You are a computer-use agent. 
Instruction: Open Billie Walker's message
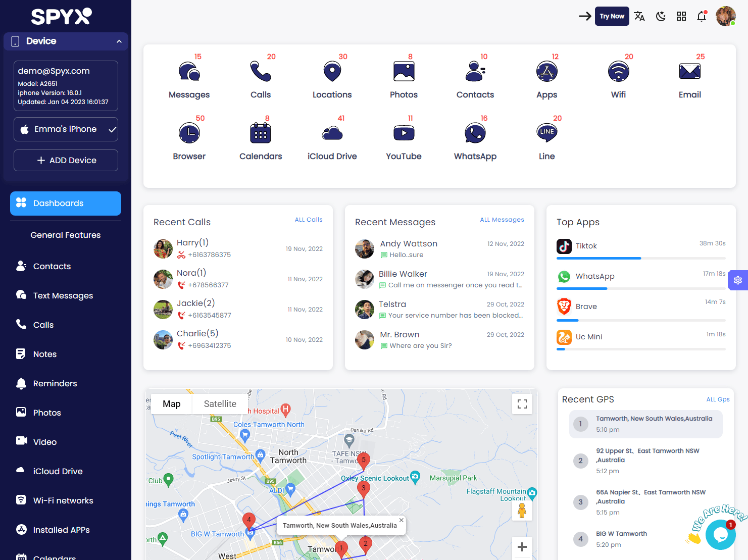439,279
